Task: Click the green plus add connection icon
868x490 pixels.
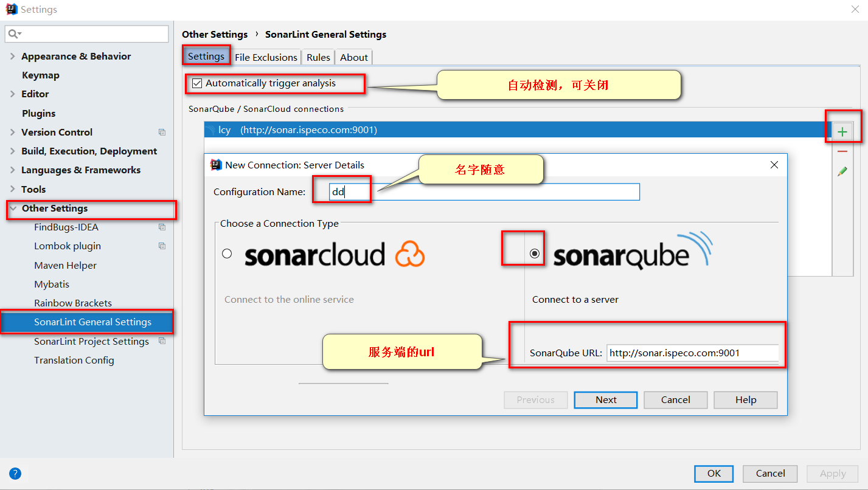Action: (x=842, y=132)
